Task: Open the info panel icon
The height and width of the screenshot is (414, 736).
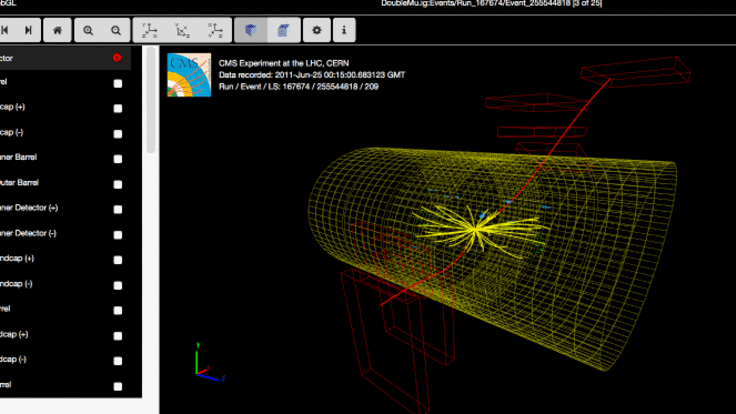Action: (344, 30)
